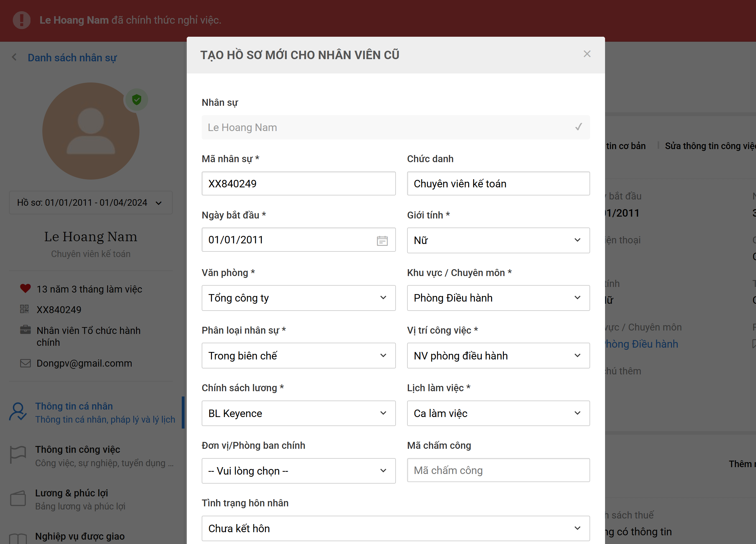Click the QR code icon beside XX840249

(x=24, y=309)
